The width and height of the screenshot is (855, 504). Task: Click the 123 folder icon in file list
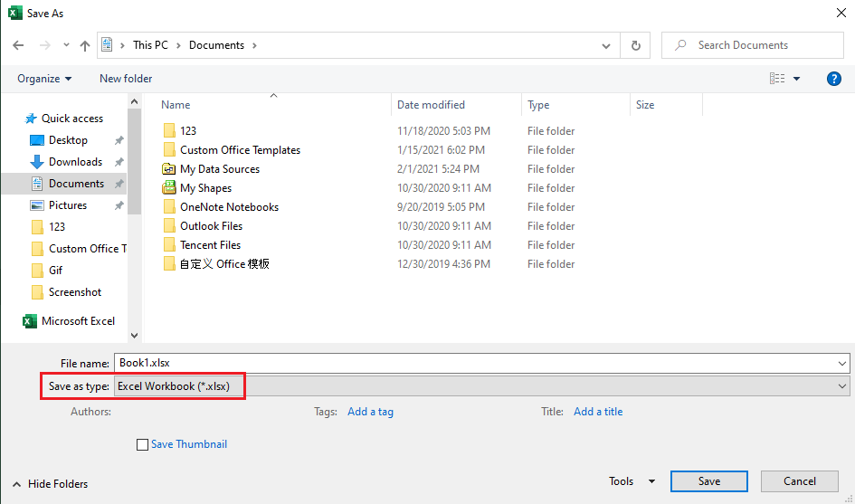[169, 130]
